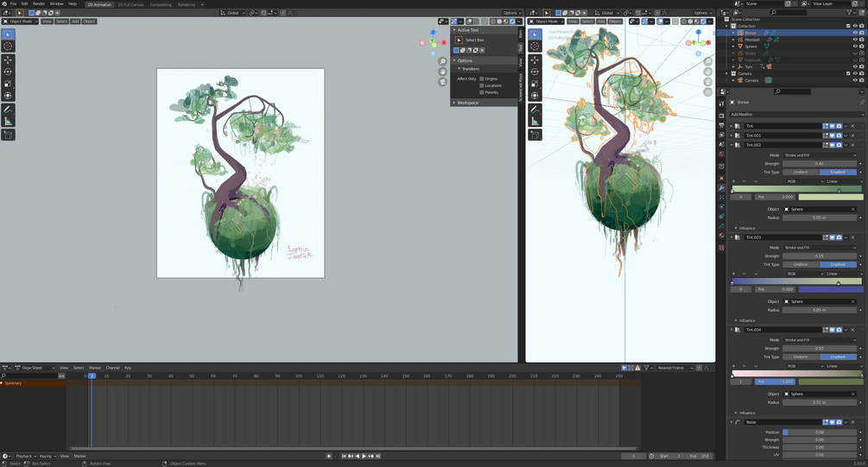Toggle camera view gizmo in left viewport
Image resolution: width=868 pixels, height=467 pixels.
(x=442, y=82)
